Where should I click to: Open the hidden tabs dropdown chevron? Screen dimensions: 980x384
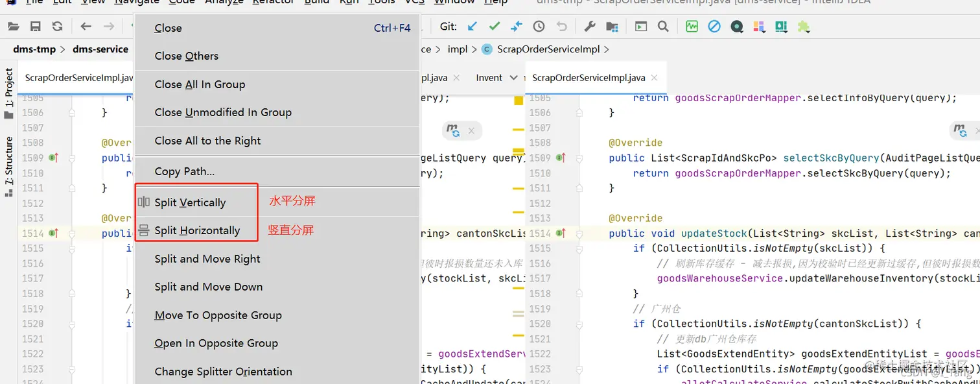pos(514,78)
